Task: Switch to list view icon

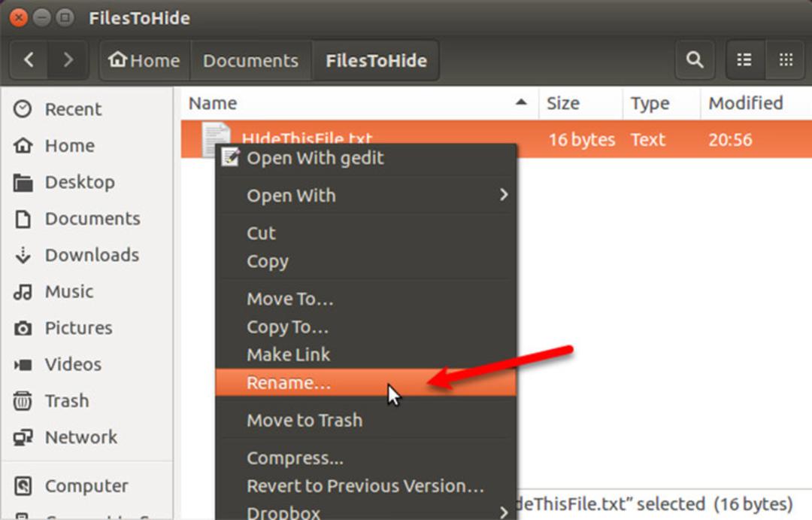Action: click(x=744, y=60)
